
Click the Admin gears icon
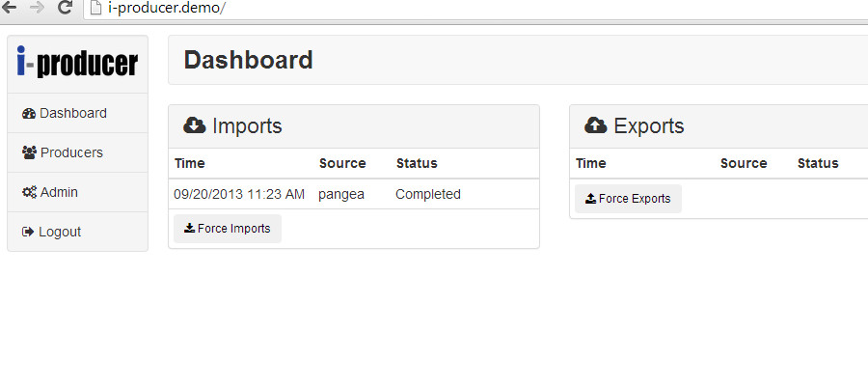click(29, 192)
